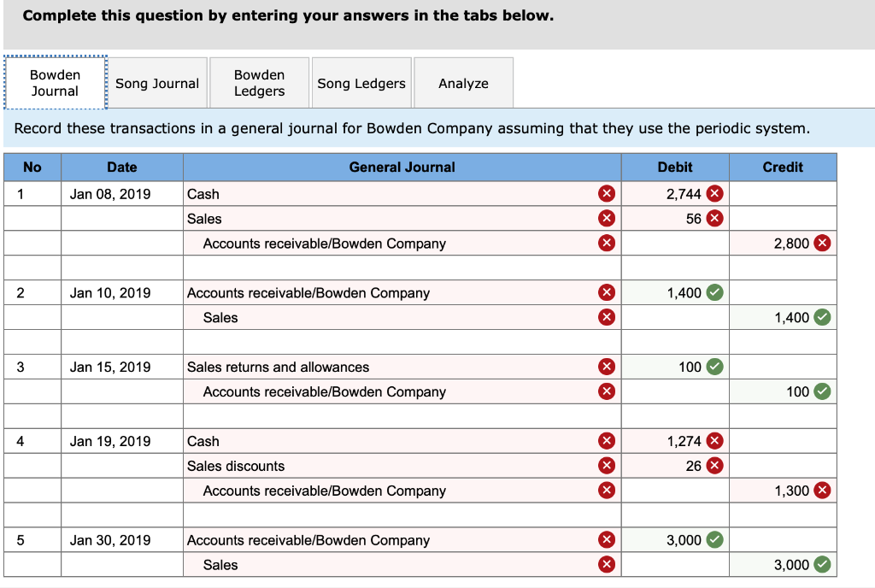
Task: Click the red X next to 2,744 debit
Action: [x=714, y=193]
